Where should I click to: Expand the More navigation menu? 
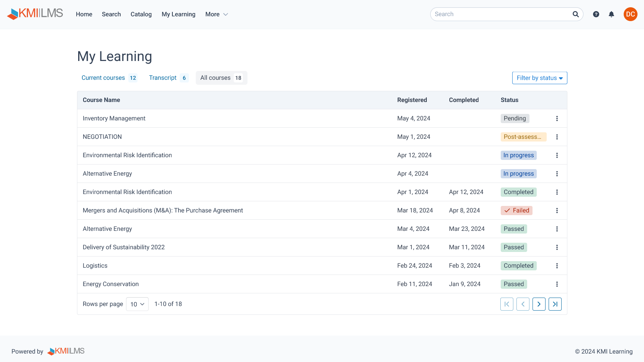tap(216, 14)
